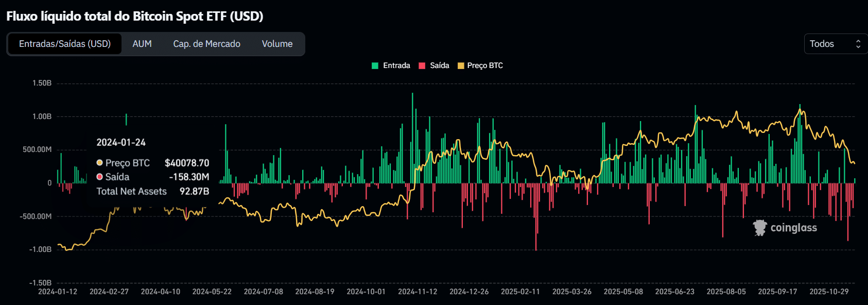This screenshot has height=305, width=868.
Task: Click the deepest red outflow bar near 2025-02-11
Action: tap(536, 217)
